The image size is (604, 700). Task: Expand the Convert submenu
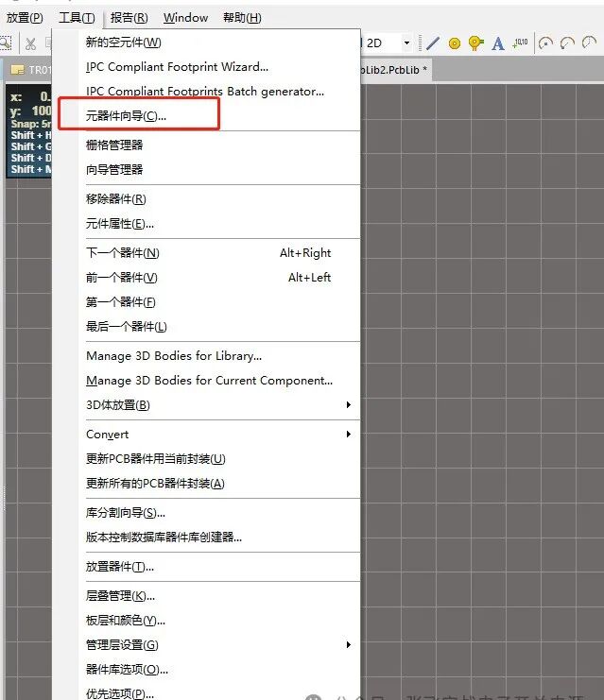point(349,435)
